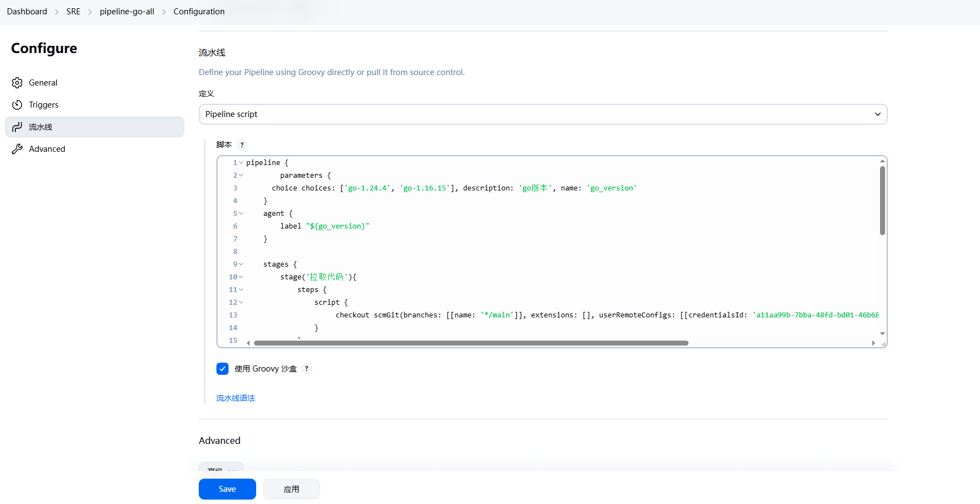Toggle the 使用 Groovy 沙盒 checkbox
This screenshot has width=980, height=504.
[223, 369]
